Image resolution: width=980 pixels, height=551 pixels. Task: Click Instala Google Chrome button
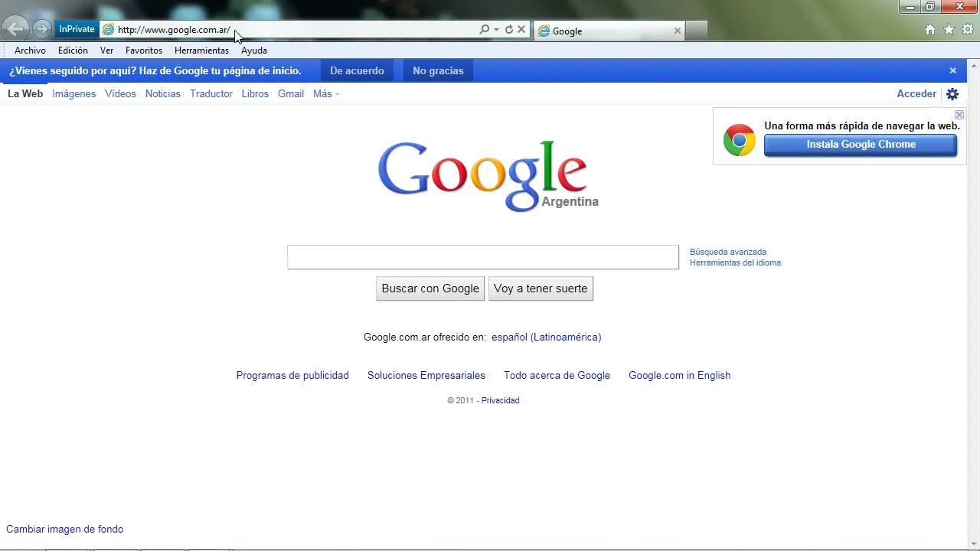tap(861, 145)
